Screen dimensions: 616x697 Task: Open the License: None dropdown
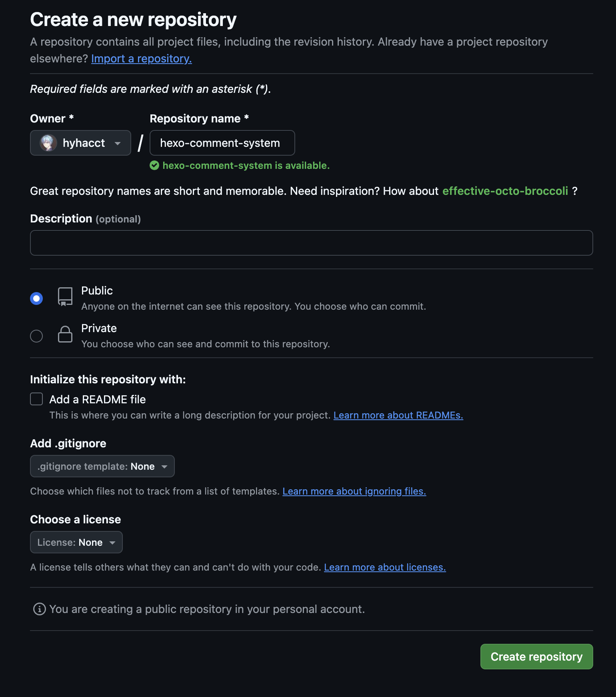[76, 542]
